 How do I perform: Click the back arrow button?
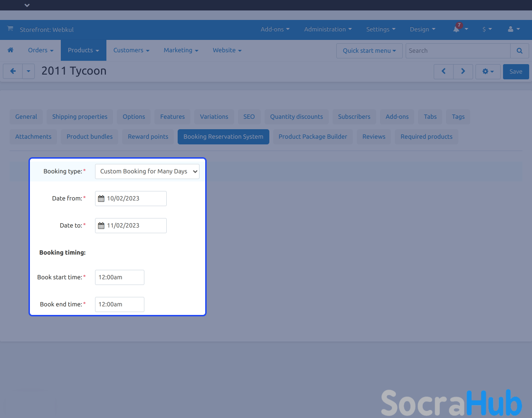click(13, 71)
